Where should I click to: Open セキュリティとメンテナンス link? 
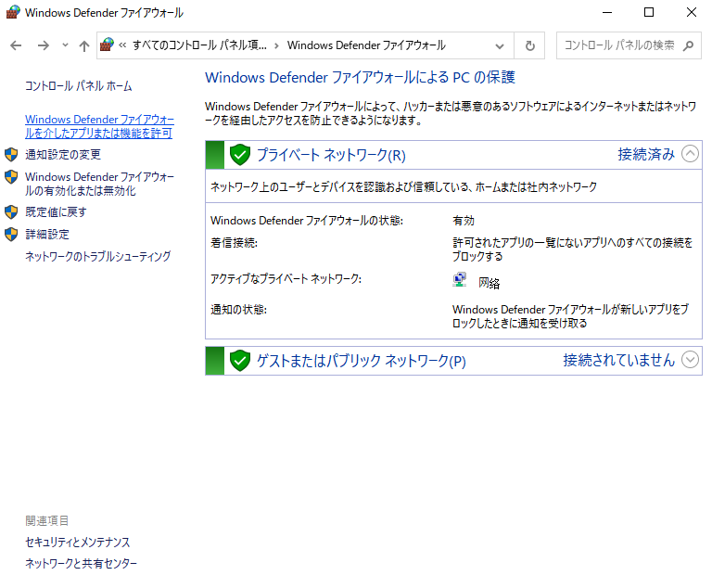77,542
